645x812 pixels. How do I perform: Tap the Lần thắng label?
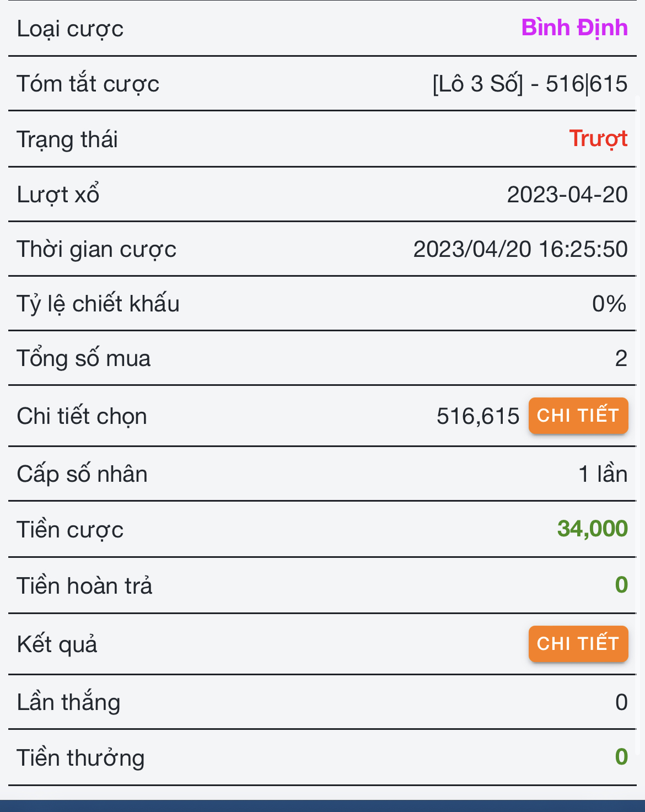pyautogui.click(x=68, y=702)
